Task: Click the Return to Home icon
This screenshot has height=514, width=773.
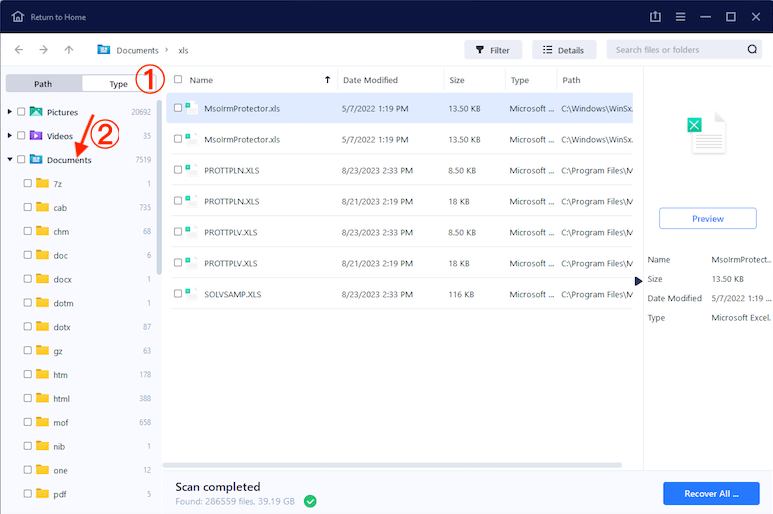Action: 17,17
